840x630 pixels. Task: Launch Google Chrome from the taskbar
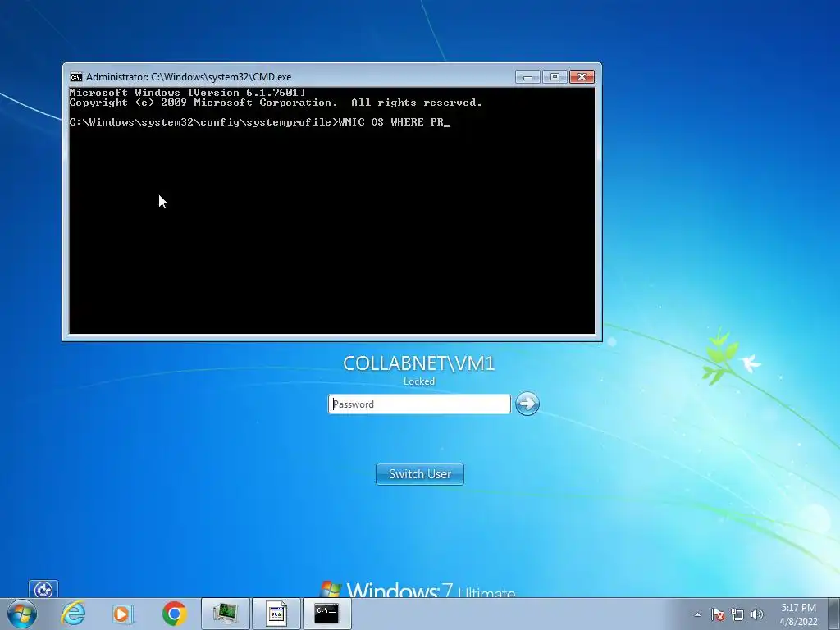174,614
